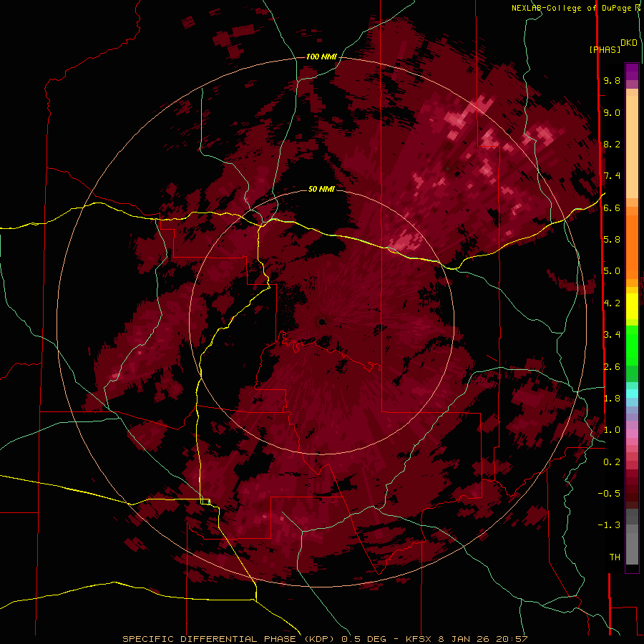Click the 6.6 legend value
The image size is (644, 644).
(x=612, y=208)
